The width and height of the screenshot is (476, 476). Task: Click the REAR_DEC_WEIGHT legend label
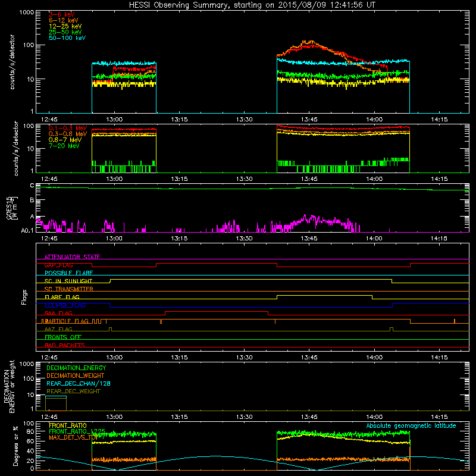73,392
